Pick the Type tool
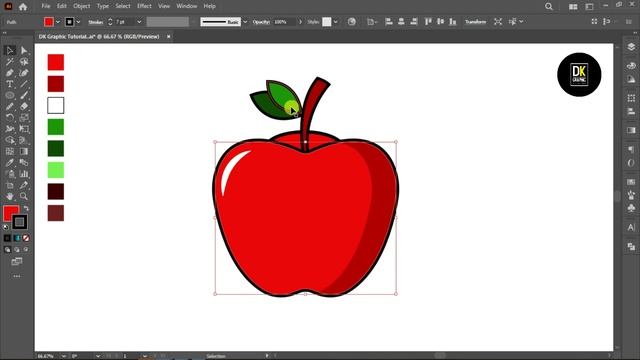640x360 pixels. (x=10, y=84)
